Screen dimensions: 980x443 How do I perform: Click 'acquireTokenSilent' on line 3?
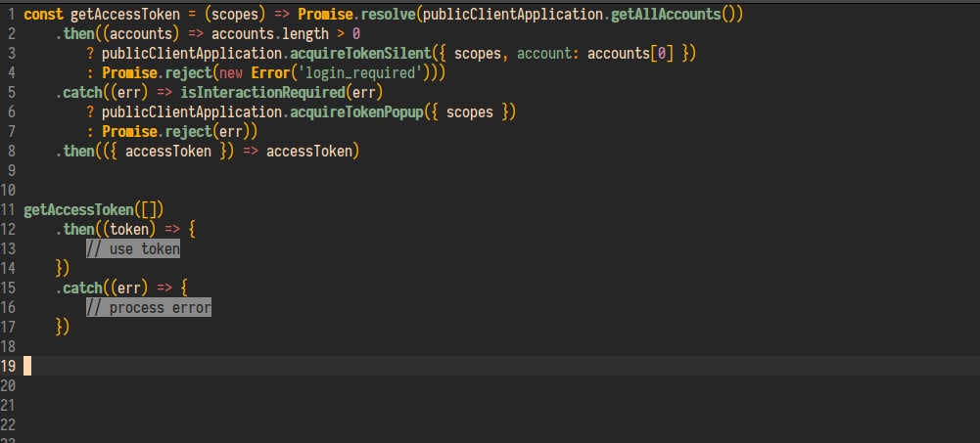[360, 54]
